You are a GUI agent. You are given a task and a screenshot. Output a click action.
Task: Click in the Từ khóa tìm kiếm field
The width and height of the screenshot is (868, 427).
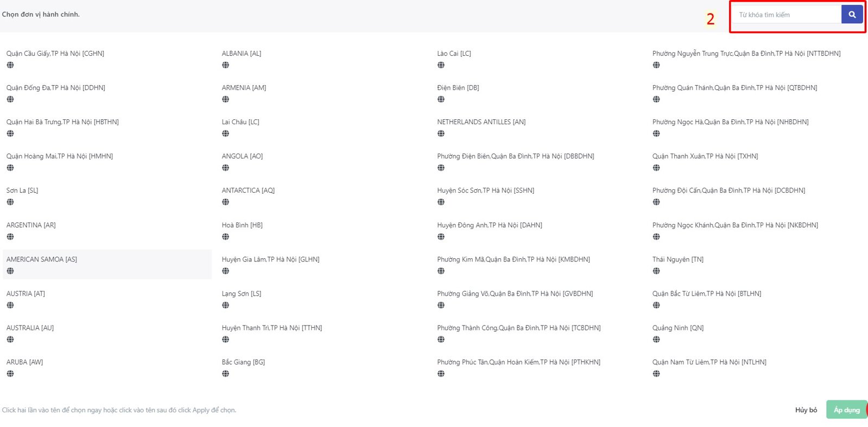pos(787,15)
